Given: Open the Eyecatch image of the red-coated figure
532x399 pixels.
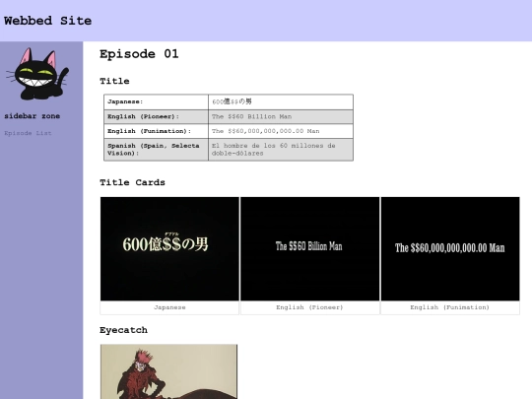Looking at the screenshot, I should (168, 371).
